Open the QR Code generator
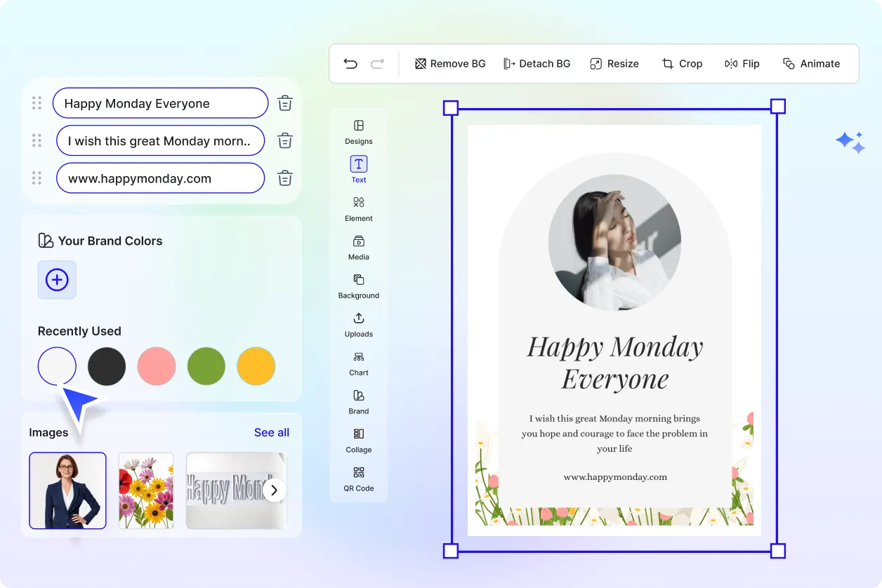 (x=358, y=479)
